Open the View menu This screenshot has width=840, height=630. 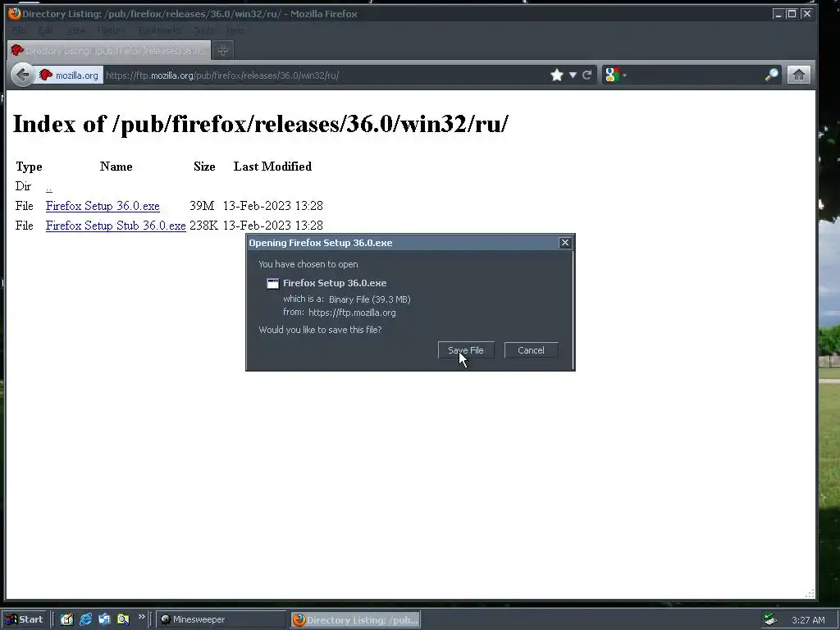75,30
